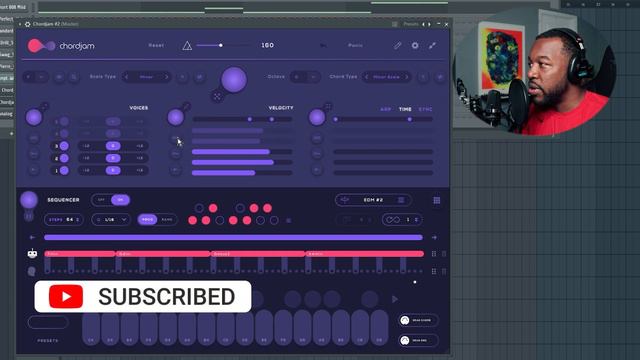The image size is (640, 360).
Task: Select next Scale Type with right chevron
Action: (x=166, y=77)
